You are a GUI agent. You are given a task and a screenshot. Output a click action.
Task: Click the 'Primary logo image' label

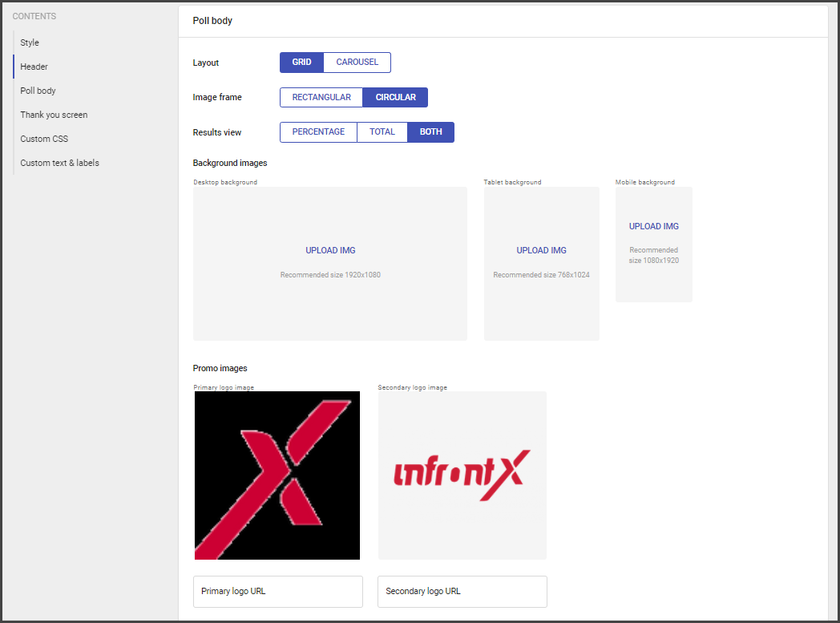click(x=224, y=387)
